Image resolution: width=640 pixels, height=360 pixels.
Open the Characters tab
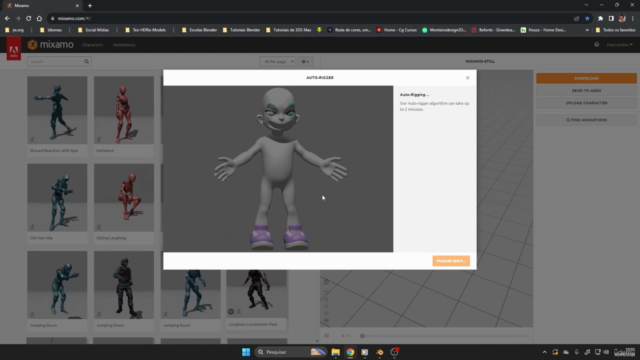pyautogui.click(x=92, y=45)
